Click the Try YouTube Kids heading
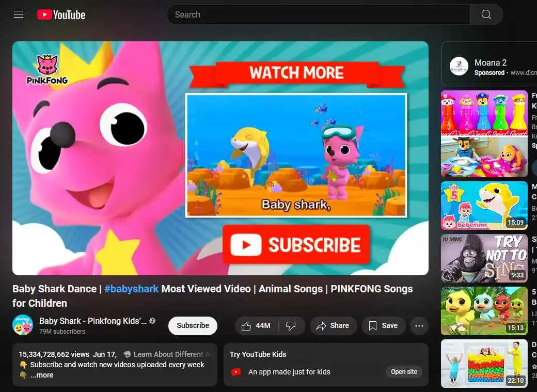Viewport: 537px width, 392px height. [258, 354]
